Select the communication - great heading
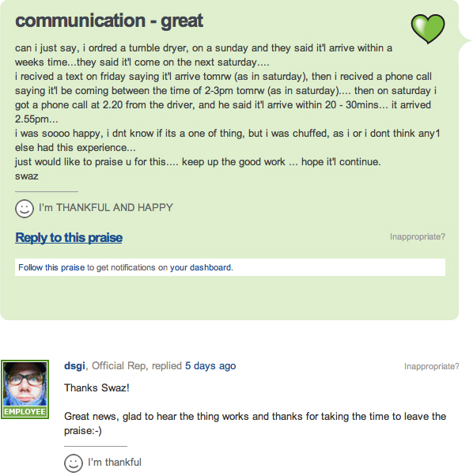The height and width of the screenshot is (476, 473). click(x=109, y=21)
